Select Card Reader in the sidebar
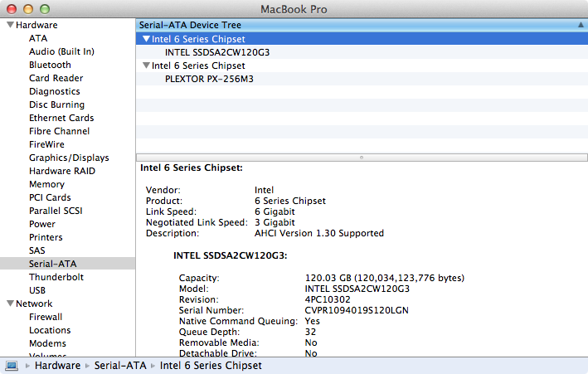Viewport: 588px width, 374px height. click(56, 78)
